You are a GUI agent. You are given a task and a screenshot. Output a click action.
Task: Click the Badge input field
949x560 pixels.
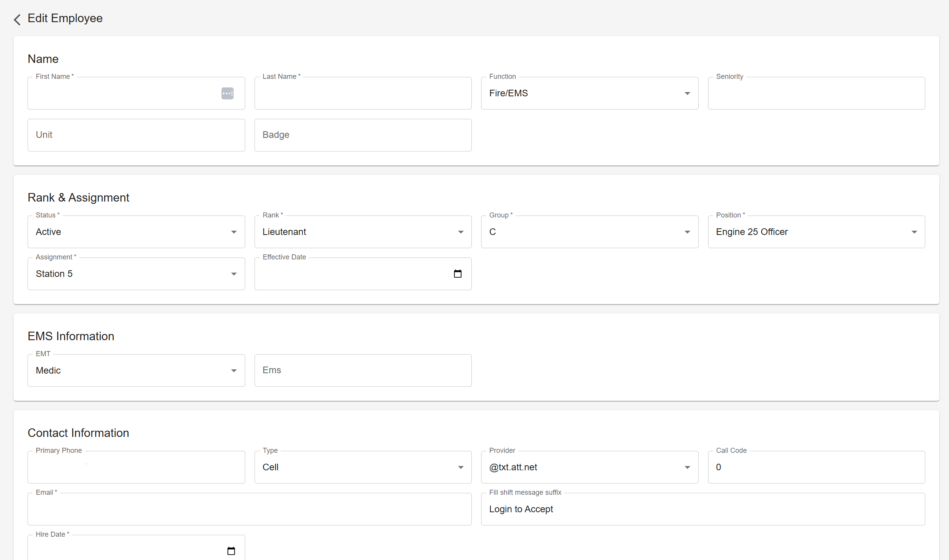(363, 135)
